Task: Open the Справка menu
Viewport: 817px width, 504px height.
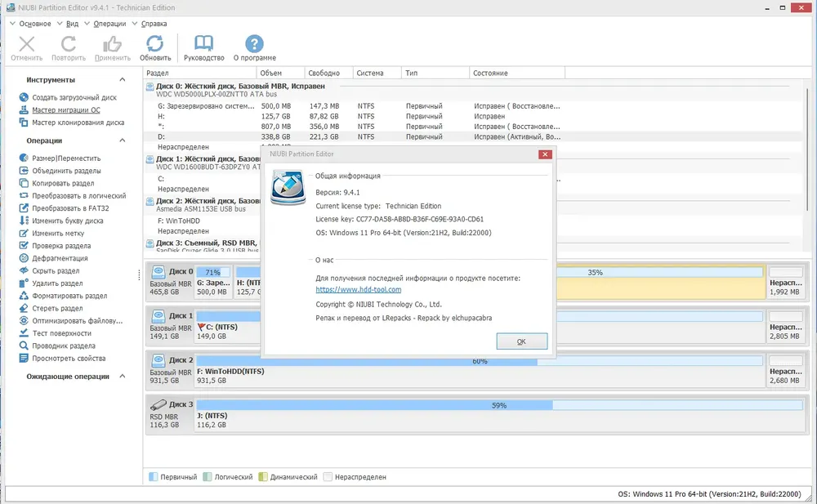Action: (x=154, y=24)
